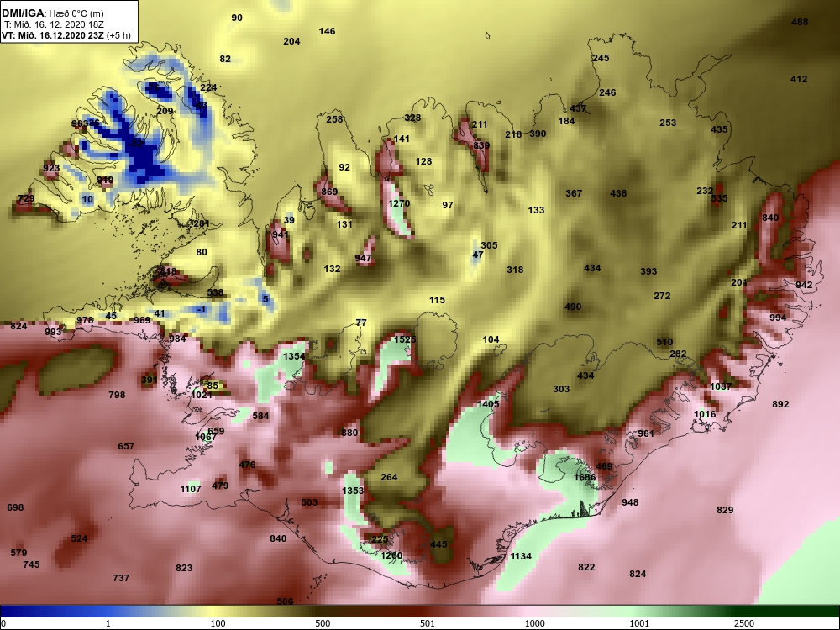Click the map value 490
This screenshot has height=630, width=840.
(x=573, y=307)
